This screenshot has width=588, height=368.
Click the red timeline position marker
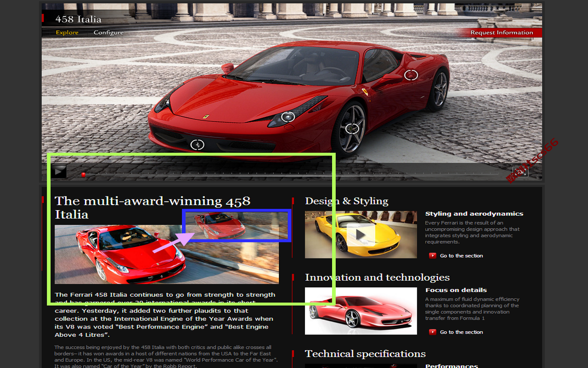click(84, 175)
